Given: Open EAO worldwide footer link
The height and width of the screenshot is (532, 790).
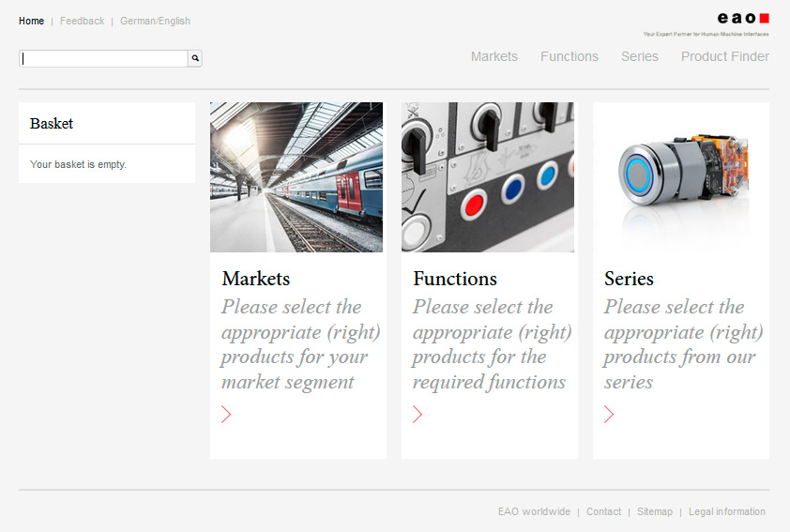Looking at the screenshot, I should 534,511.
